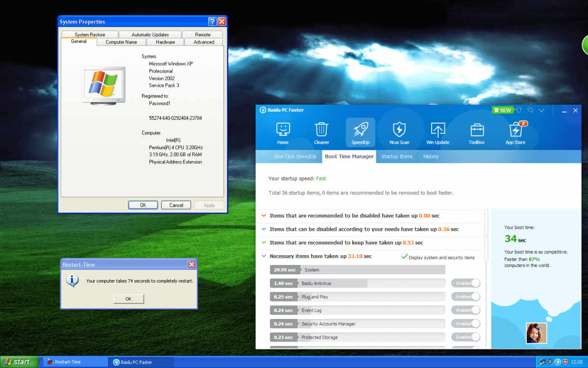Image resolution: width=588 pixels, height=368 pixels.
Task: Select the SpeedUp rocket icon
Action: point(360,133)
